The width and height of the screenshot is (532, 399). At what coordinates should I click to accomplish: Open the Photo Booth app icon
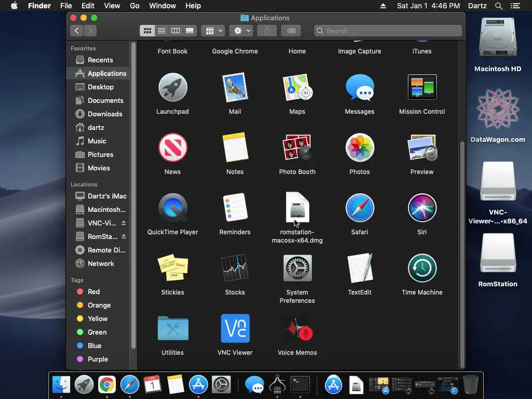pyautogui.click(x=297, y=148)
